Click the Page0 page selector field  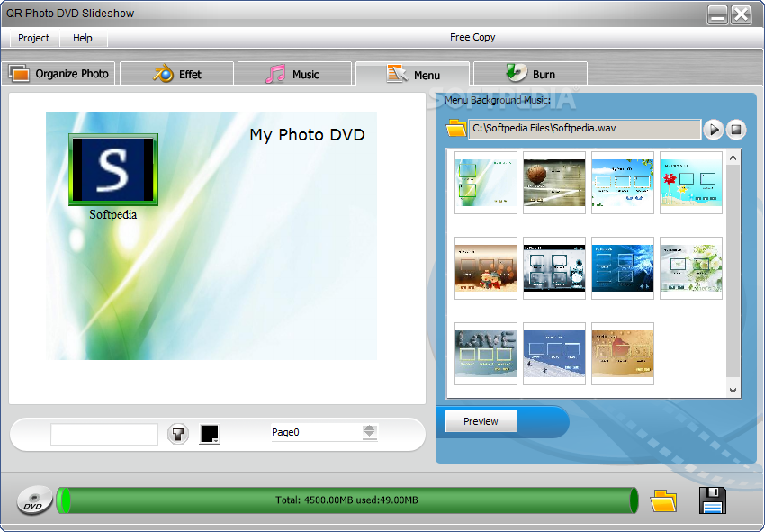(x=317, y=432)
